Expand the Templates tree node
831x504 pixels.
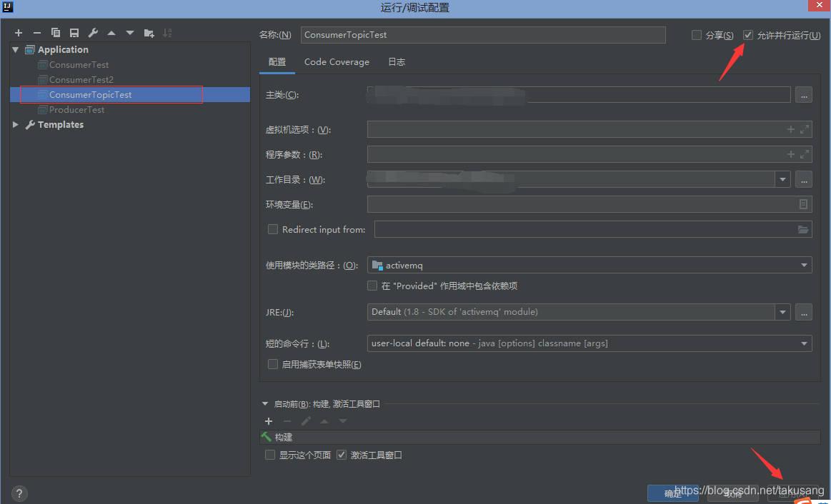[x=15, y=124]
